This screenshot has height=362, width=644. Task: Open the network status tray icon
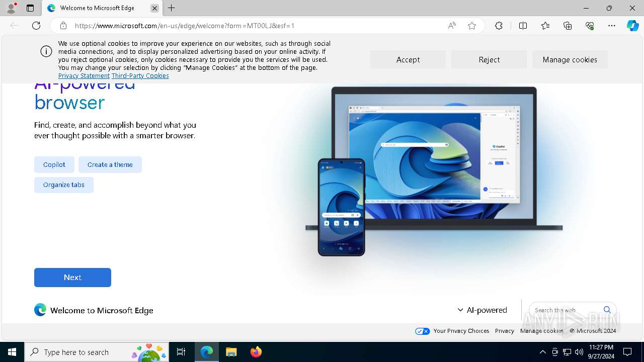[x=567, y=352]
